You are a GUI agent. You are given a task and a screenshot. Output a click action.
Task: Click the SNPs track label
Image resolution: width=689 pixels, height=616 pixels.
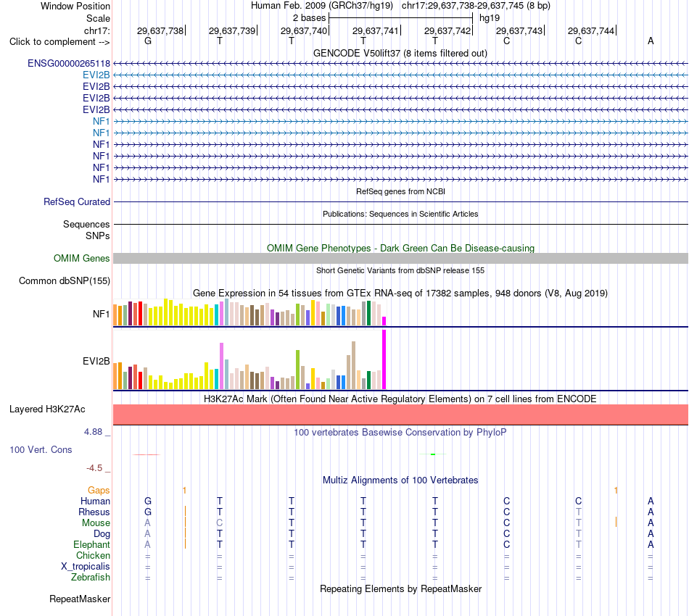tap(98, 236)
